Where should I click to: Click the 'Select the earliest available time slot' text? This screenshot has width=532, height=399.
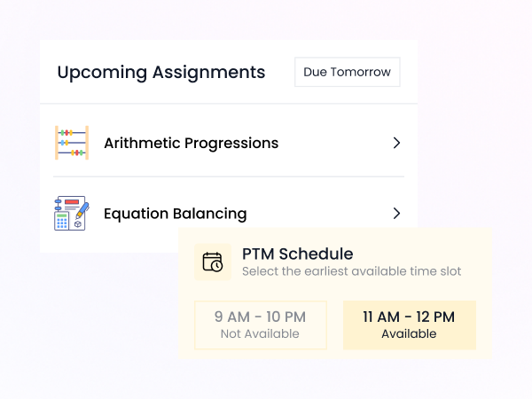351,271
